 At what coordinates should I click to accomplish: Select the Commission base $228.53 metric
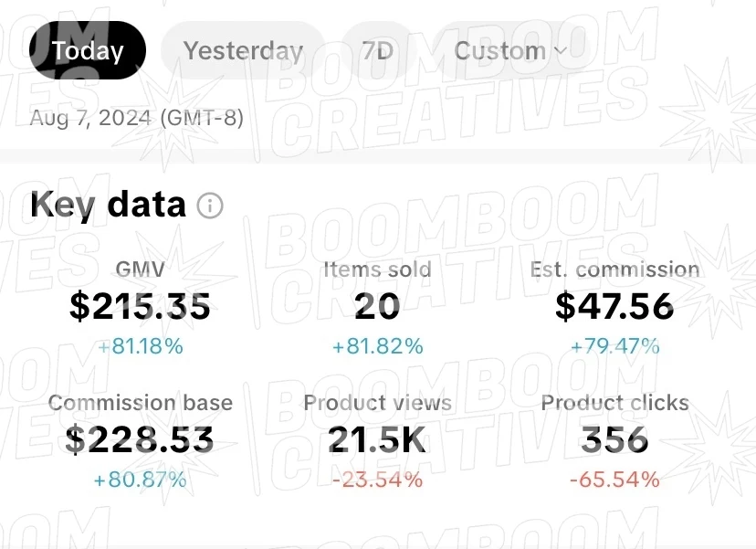(140, 441)
